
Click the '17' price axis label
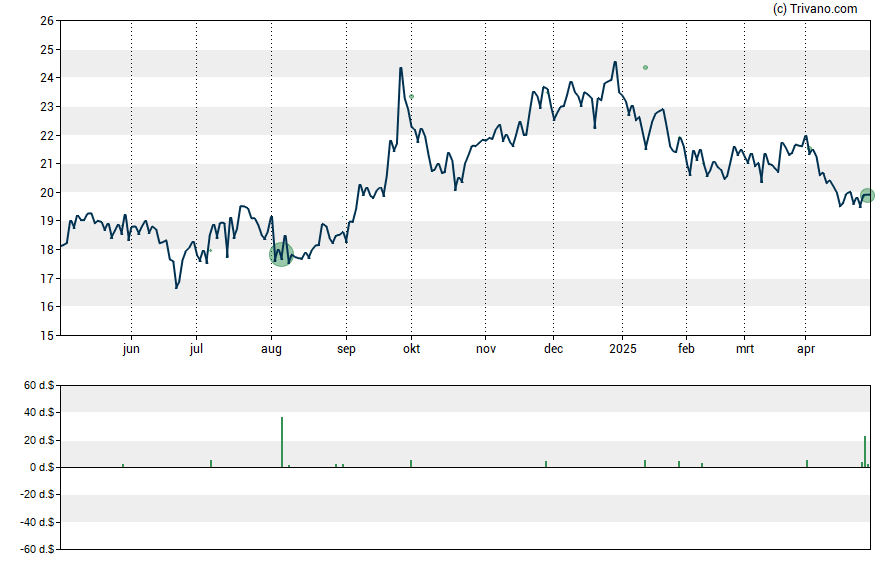[x=47, y=279]
